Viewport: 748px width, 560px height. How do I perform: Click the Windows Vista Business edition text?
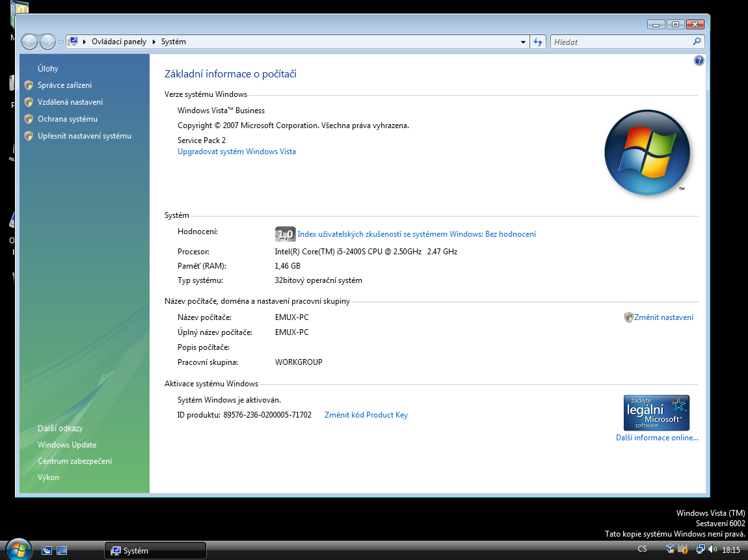pyautogui.click(x=221, y=110)
